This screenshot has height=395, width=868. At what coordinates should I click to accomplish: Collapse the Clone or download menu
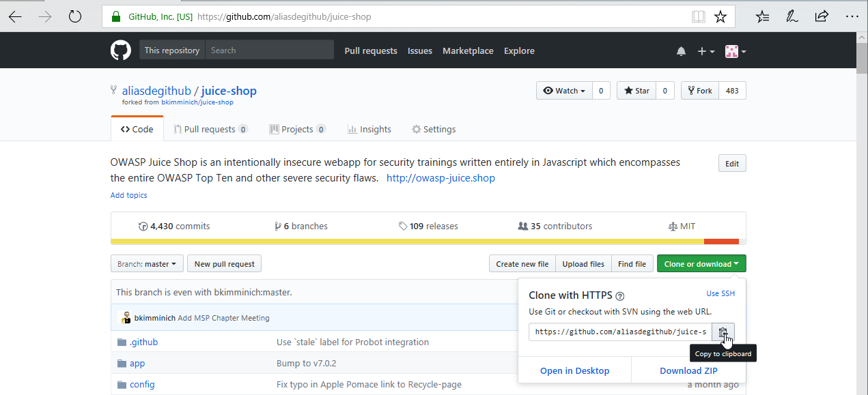701,264
